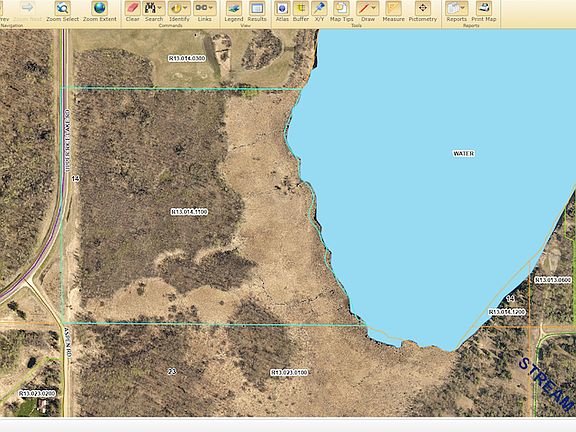576x432 pixels.
Task: Open the Reports dropdown
Action: (462, 8)
